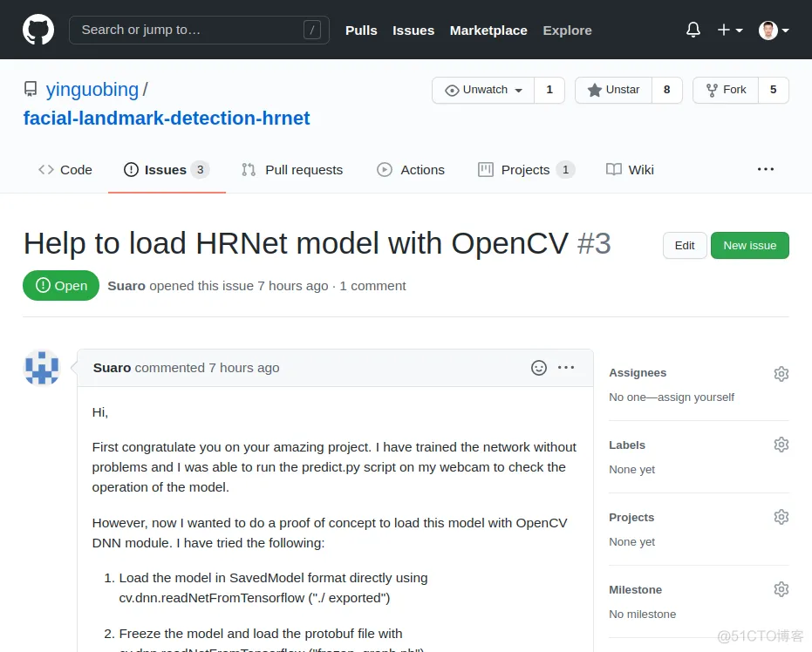Focus the Search or jump to field
The height and width of the screenshot is (652, 812).
[x=199, y=30]
